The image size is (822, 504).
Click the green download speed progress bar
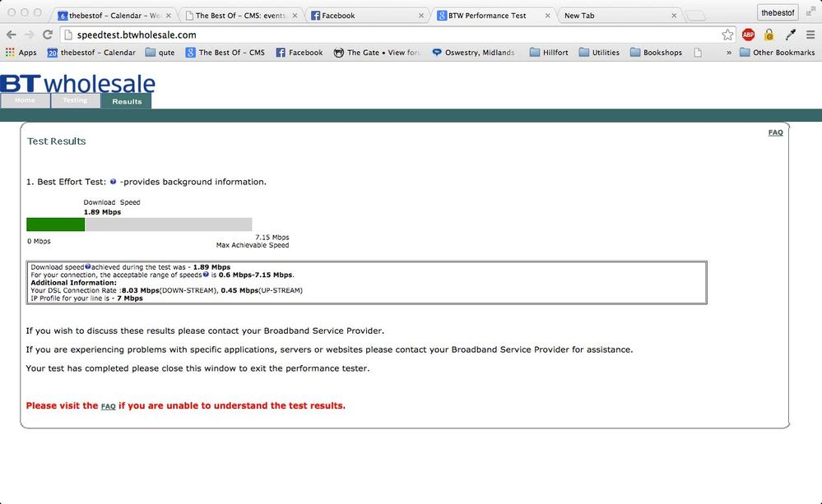pyautogui.click(x=56, y=224)
